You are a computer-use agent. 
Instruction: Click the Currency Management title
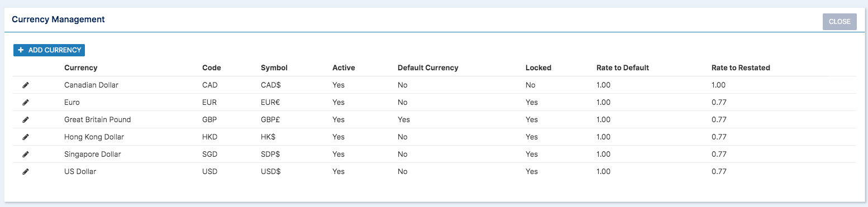[x=58, y=20]
